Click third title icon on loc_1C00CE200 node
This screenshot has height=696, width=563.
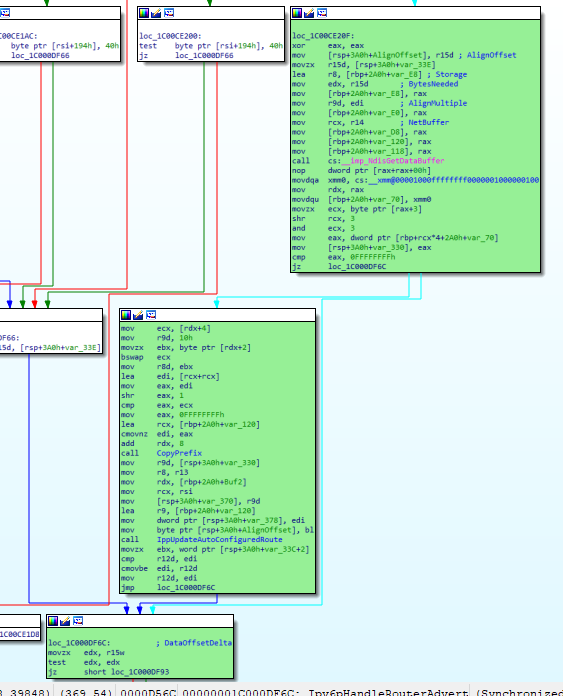click(169, 13)
